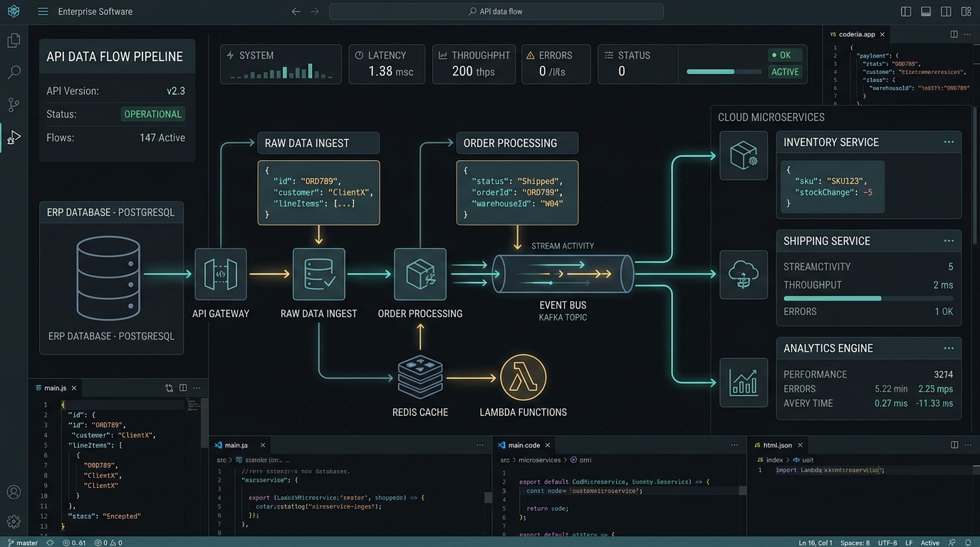Open Inventory Service more options menu
Screen dimensions: 980x547
click(x=949, y=142)
